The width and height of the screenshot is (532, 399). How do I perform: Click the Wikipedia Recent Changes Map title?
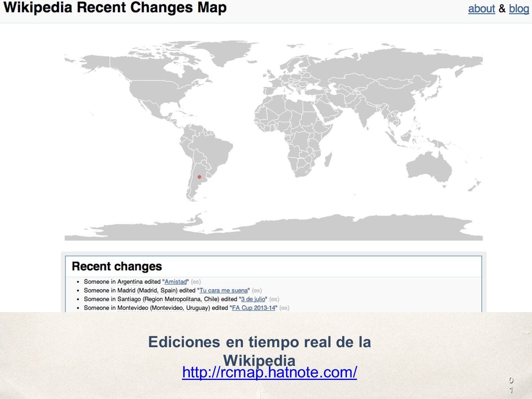pos(115,8)
